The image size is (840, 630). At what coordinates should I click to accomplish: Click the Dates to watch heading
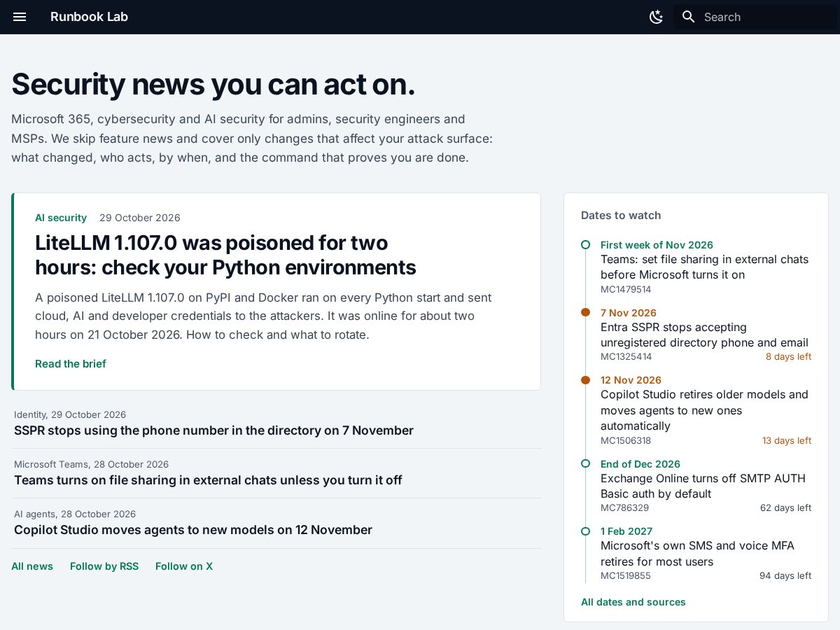(621, 216)
